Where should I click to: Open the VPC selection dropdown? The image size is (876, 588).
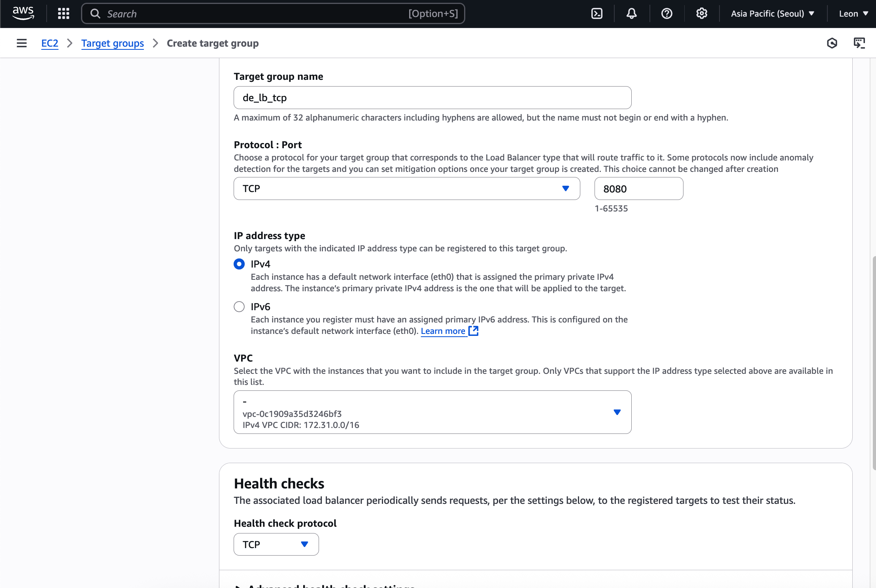pos(432,412)
